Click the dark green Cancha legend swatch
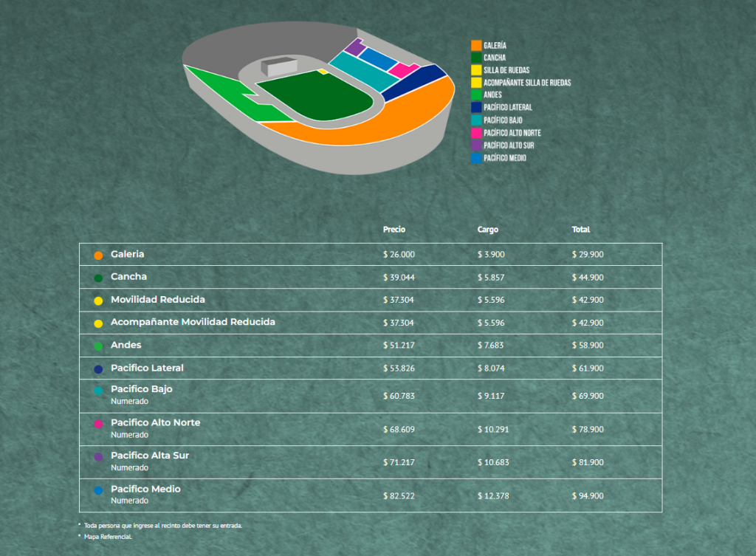The width and height of the screenshot is (756, 556). pos(476,58)
